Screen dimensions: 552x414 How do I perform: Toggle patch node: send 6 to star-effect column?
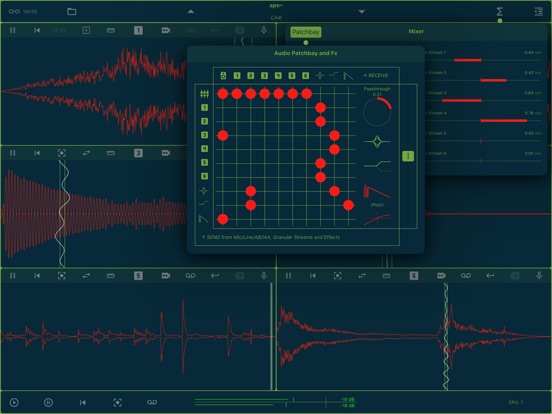point(320,177)
